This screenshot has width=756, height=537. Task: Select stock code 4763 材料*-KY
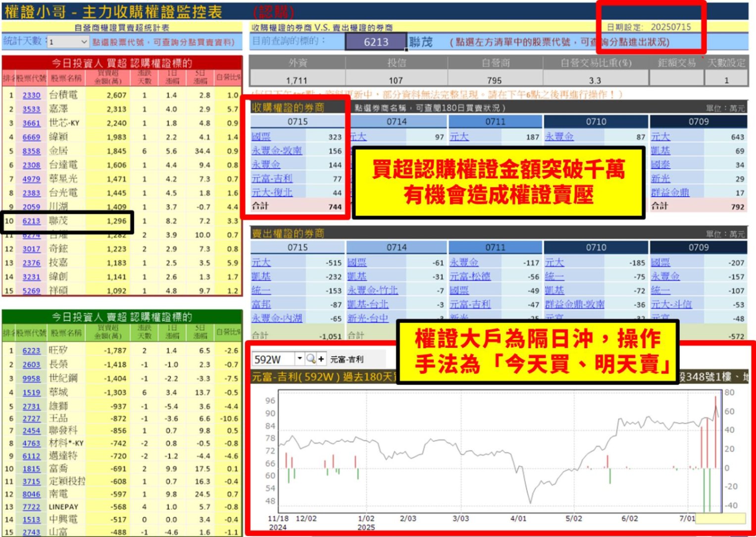click(31, 443)
